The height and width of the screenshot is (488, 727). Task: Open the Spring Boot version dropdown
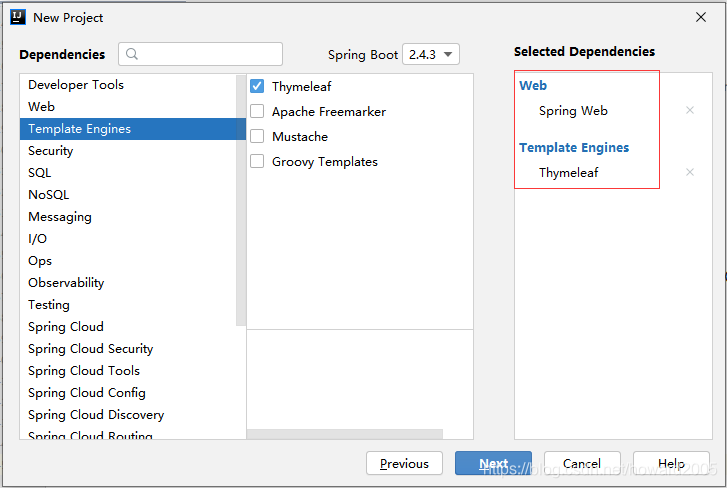(x=431, y=54)
